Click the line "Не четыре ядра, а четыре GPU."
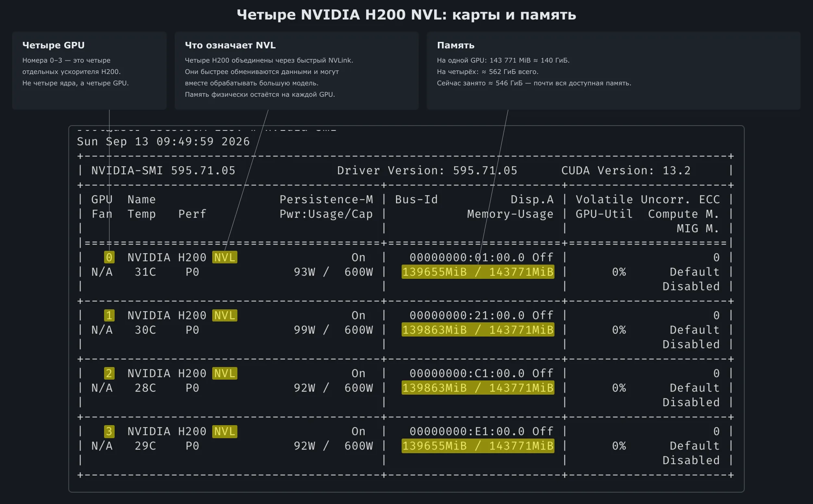The width and height of the screenshot is (813, 504). tap(75, 83)
